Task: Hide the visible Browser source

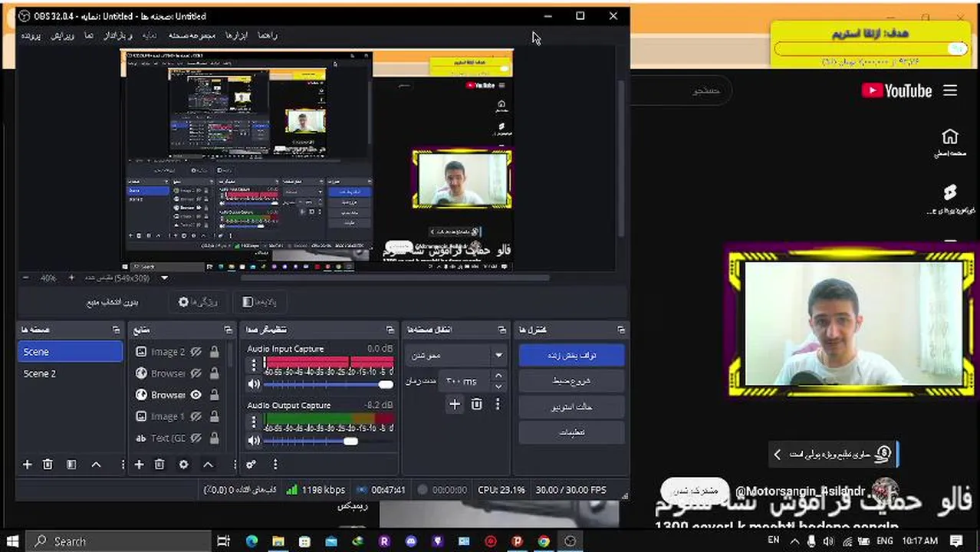Action: pos(196,395)
